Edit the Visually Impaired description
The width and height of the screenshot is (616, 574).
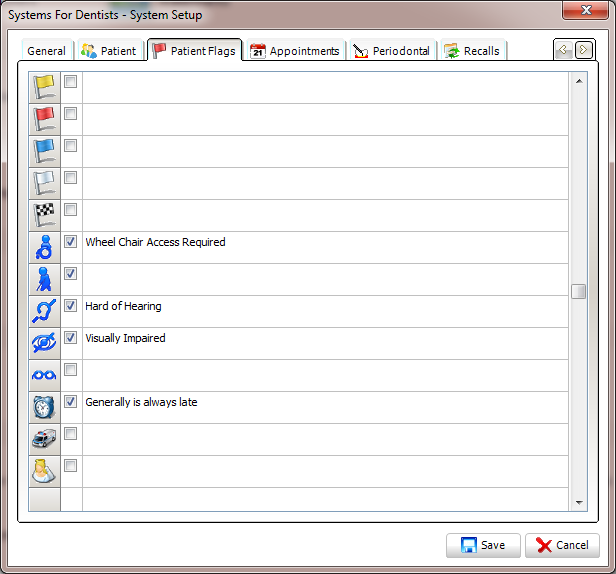[x=325, y=344]
